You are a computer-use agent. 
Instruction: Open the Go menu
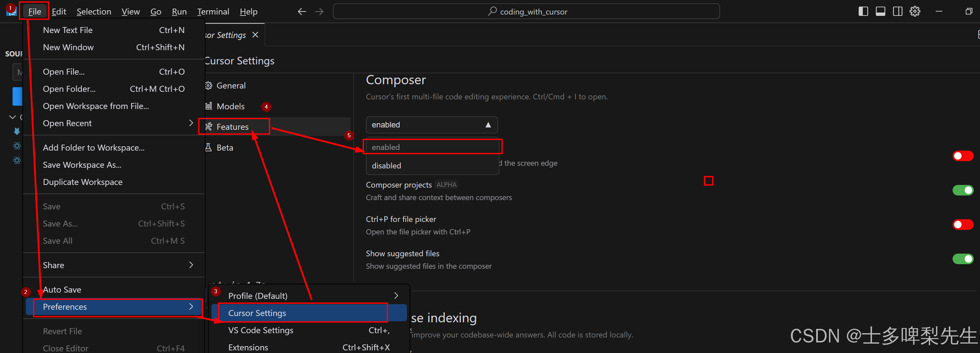tap(156, 12)
